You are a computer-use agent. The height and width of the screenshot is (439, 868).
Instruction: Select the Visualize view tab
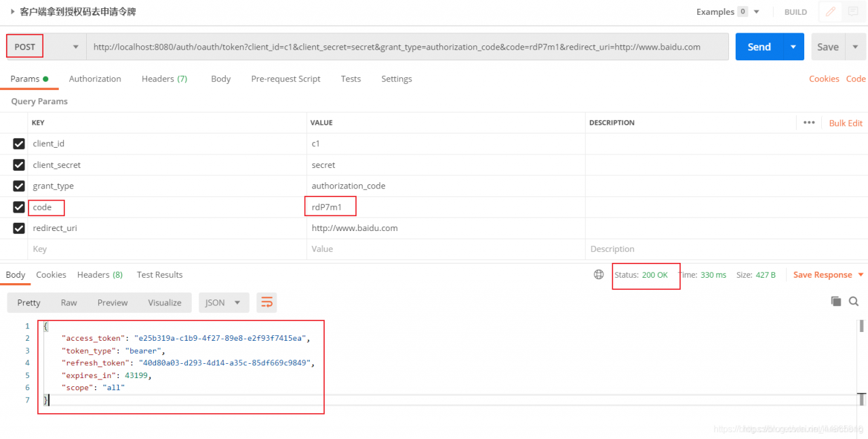pos(165,302)
